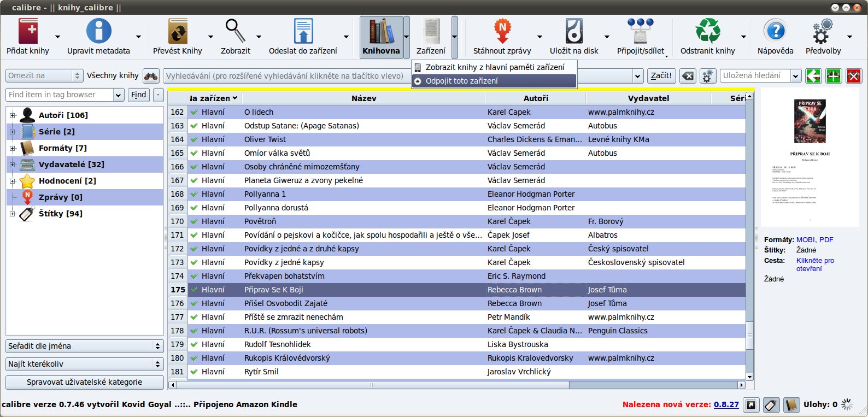Open the 0.8.27 new version link
Screen dimensions: 868x417
pos(726,404)
